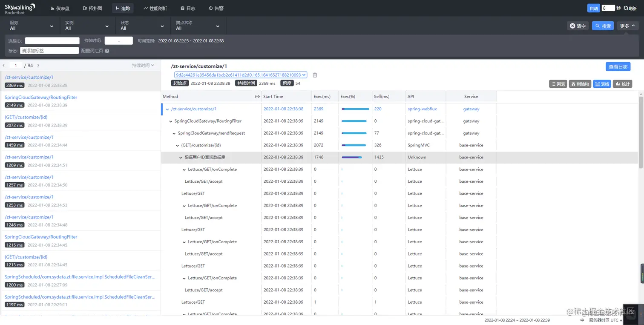Click Exec(%) bar of SpringCloudGateway/sendRequest row
The height and width of the screenshot is (325, 644).
click(354, 133)
